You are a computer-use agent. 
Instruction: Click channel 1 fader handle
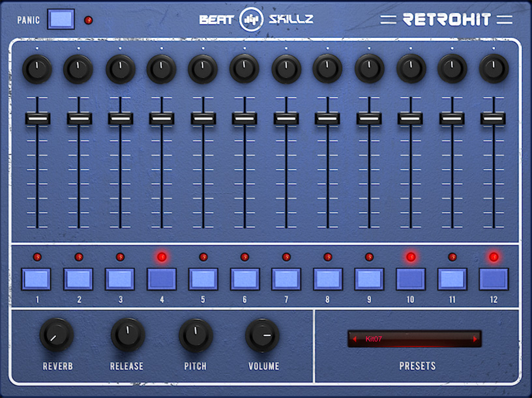click(x=38, y=119)
